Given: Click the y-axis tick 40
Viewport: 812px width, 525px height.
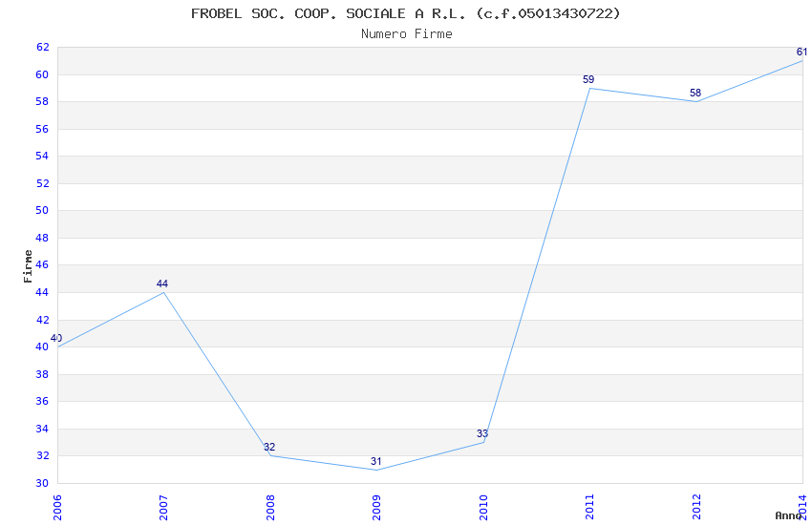Looking at the screenshot, I should 42,346.
